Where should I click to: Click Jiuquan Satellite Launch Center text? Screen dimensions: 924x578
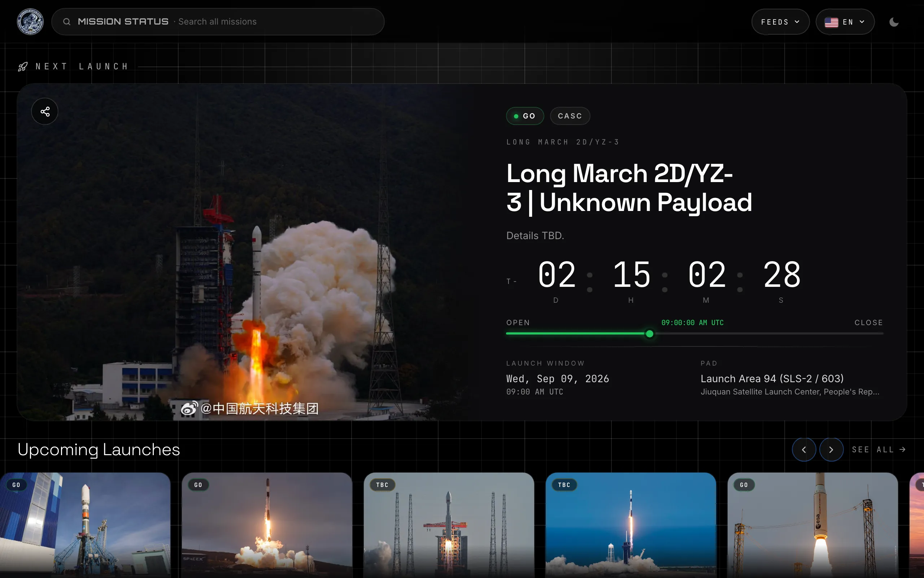click(790, 392)
